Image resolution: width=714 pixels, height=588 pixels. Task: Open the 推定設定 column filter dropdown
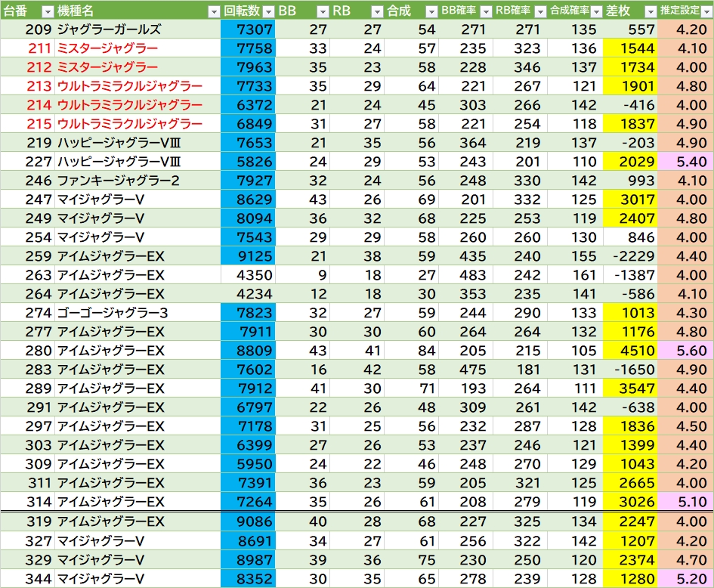tap(706, 11)
